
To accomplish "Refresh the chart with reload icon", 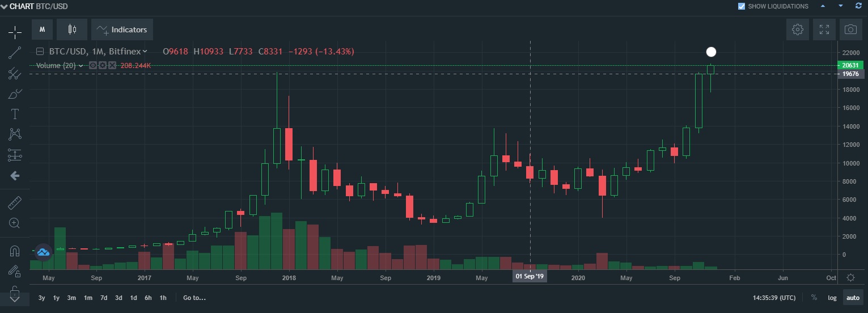I will click(858, 6).
